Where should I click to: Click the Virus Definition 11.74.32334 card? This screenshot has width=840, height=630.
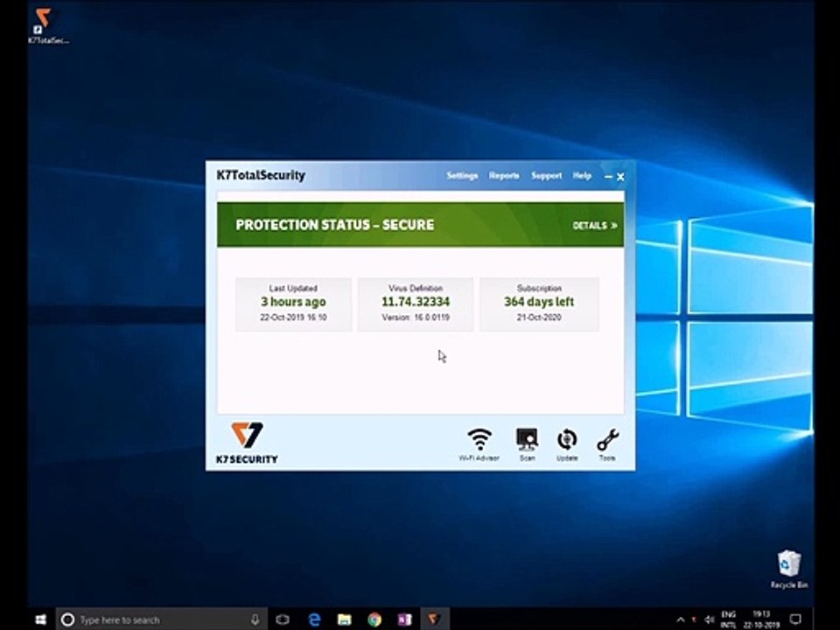(415, 304)
